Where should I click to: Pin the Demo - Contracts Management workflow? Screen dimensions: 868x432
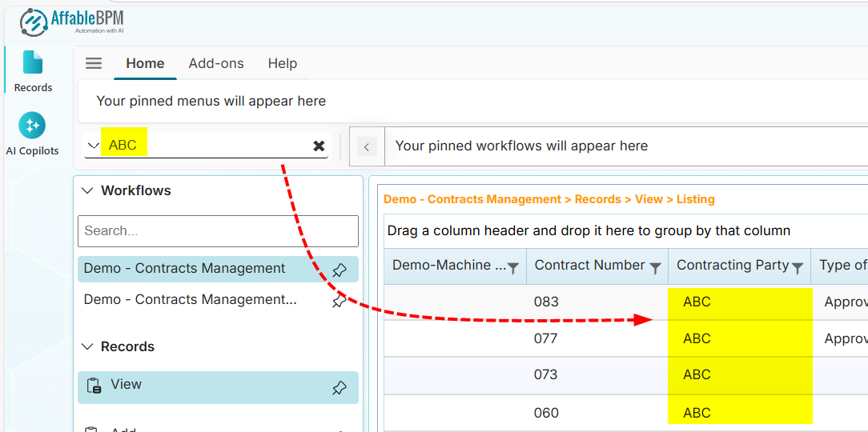point(339,270)
